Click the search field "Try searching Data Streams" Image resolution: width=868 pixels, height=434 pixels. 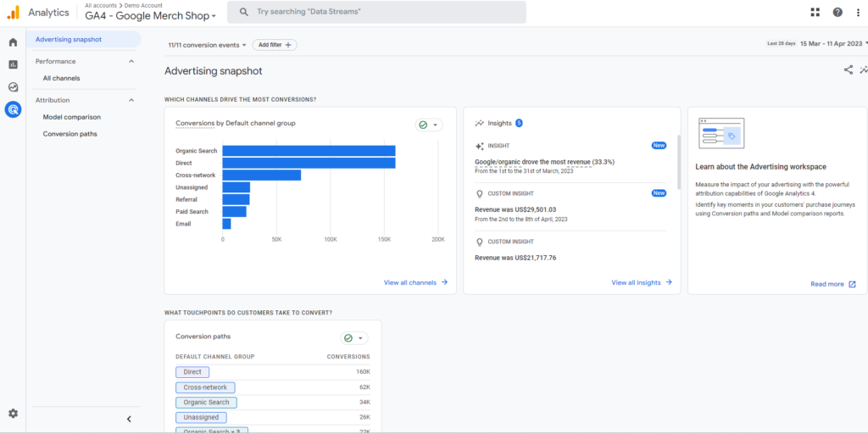(376, 12)
